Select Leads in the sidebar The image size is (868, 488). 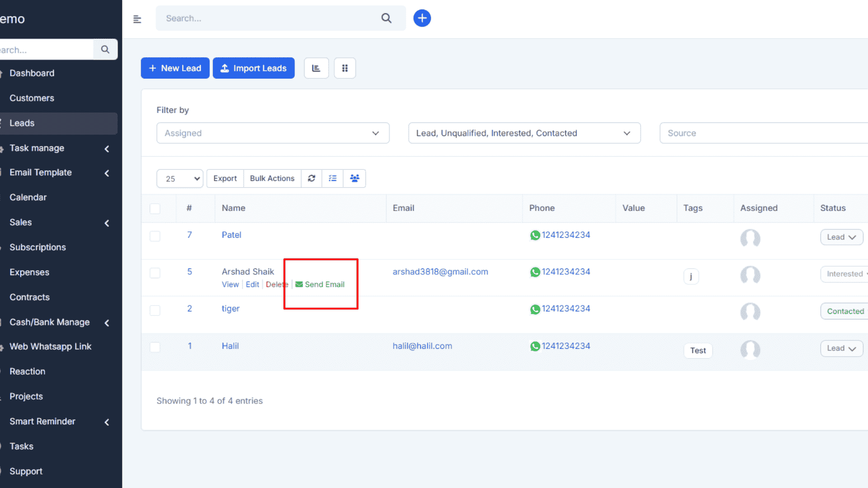coord(22,123)
